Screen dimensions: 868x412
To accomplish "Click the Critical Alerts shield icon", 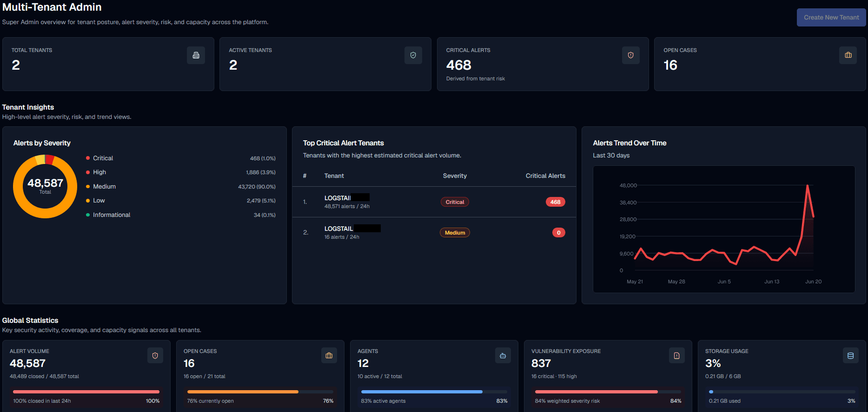I will coord(630,55).
